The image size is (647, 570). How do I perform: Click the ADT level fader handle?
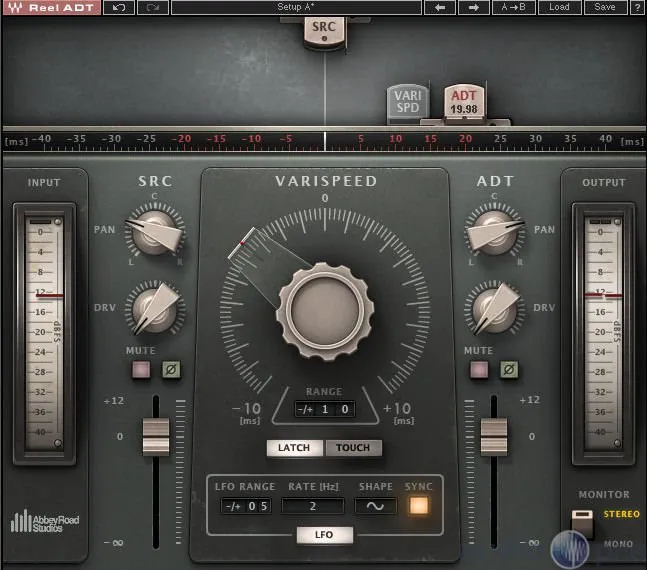click(494, 437)
